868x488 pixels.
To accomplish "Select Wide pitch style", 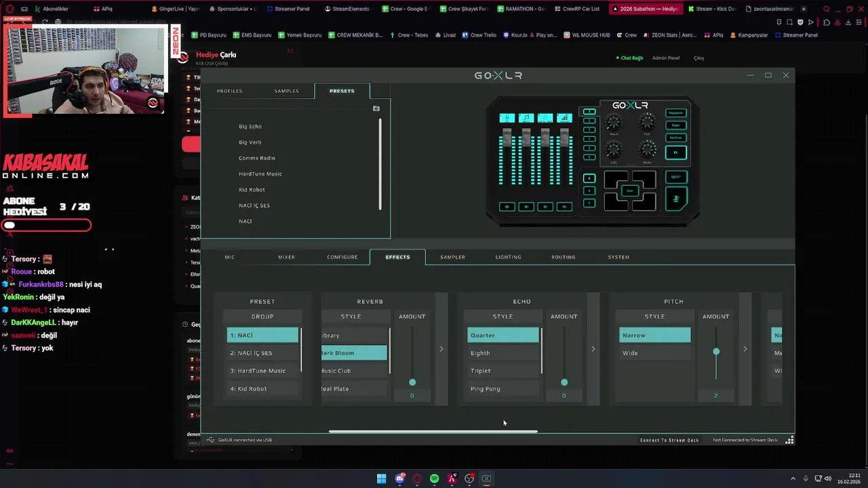I will click(x=655, y=352).
